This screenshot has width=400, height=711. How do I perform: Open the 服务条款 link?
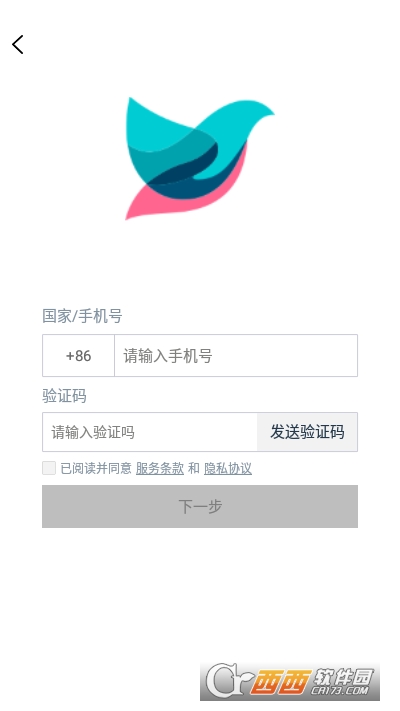[160, 468]
